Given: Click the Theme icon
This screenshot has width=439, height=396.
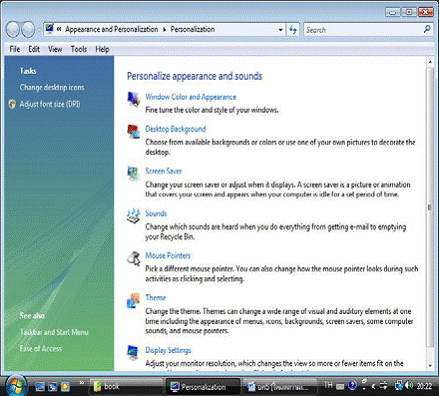Looking at the screenshot, I should point(133,300).
